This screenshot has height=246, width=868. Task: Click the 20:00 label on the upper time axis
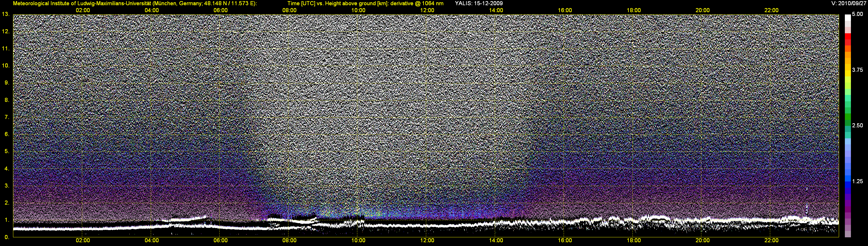coord(703,10)
